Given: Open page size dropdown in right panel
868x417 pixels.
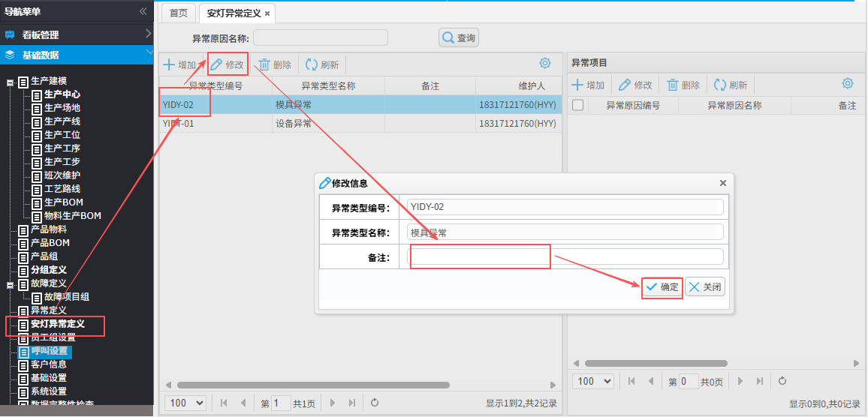Looking at the screenshot, I should (x=593, y=381).
